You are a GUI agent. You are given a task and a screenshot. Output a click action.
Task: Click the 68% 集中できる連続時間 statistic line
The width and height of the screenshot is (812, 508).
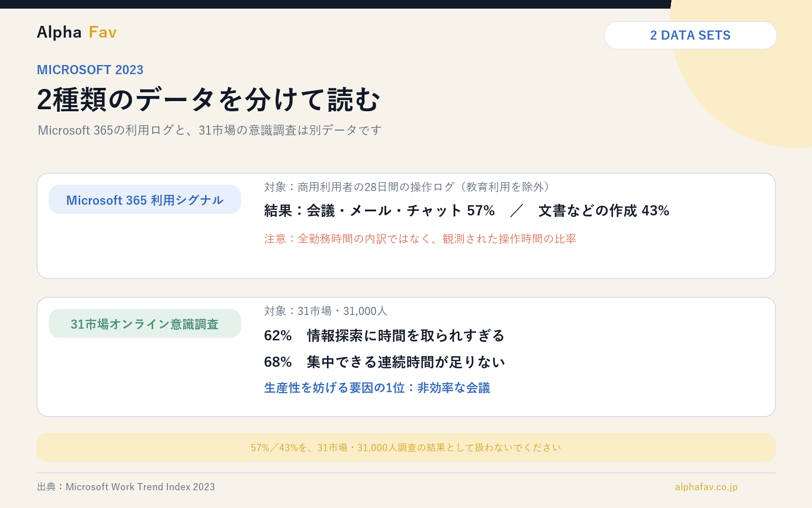point(384,362)
